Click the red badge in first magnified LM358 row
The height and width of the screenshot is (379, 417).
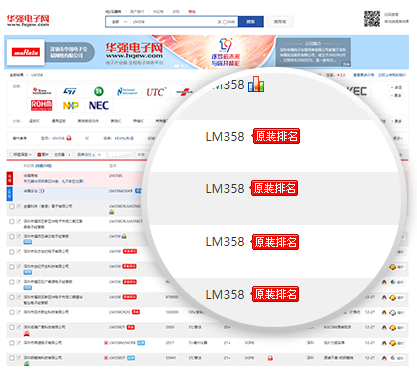coord(276,136)
